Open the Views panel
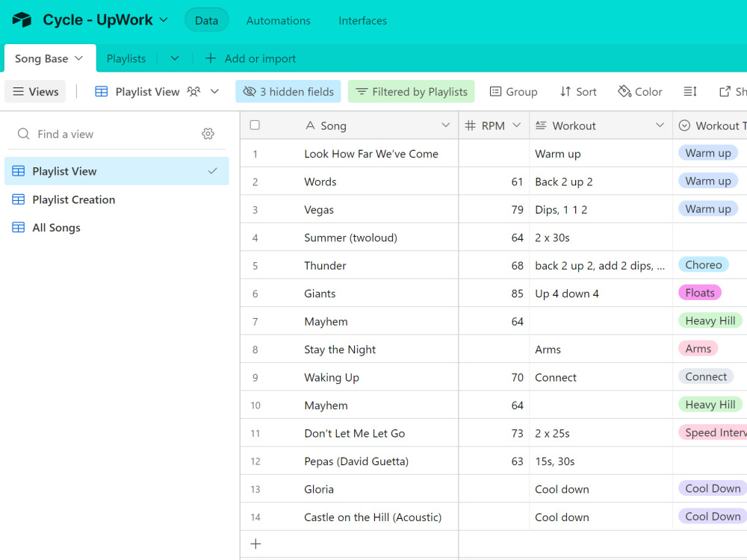The width and height of the screenshot is (747, 560). (x=35, y=91)
